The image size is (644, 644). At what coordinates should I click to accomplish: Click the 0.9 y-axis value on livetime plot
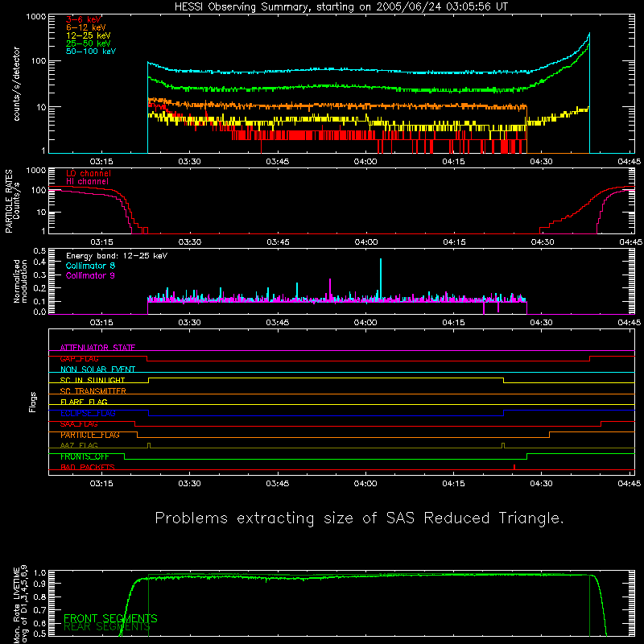coord(39,583)
